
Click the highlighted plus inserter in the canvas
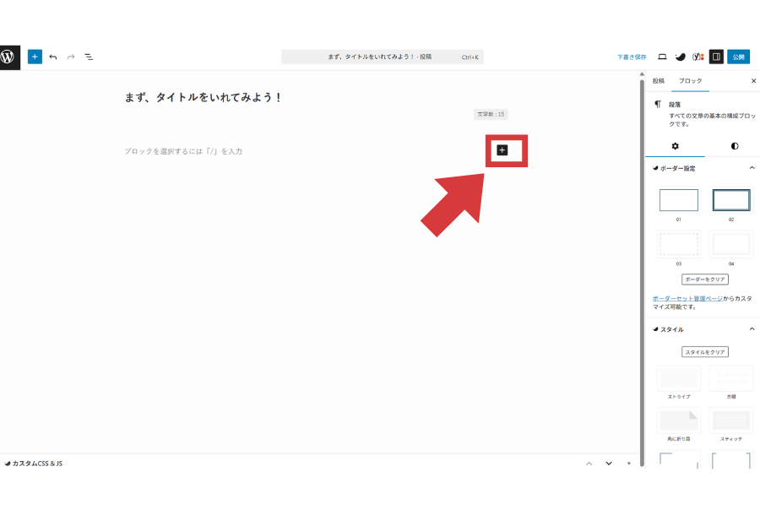pyautogui.click(x=504, y=150)
